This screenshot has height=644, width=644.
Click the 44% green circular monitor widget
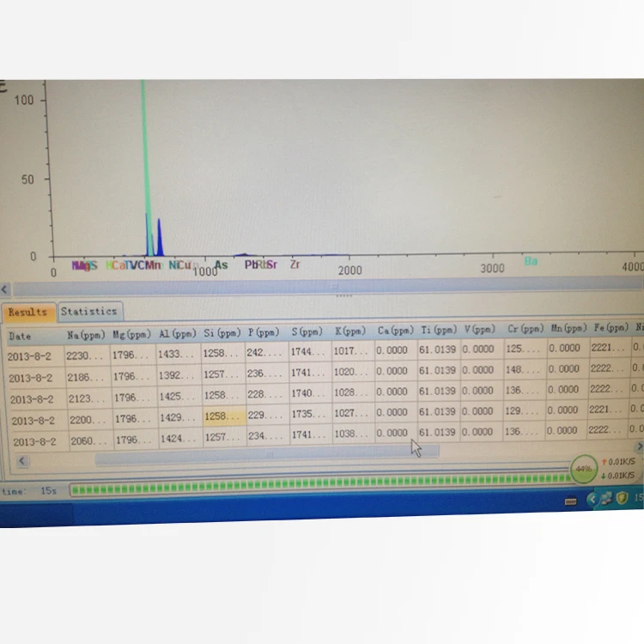583,469
